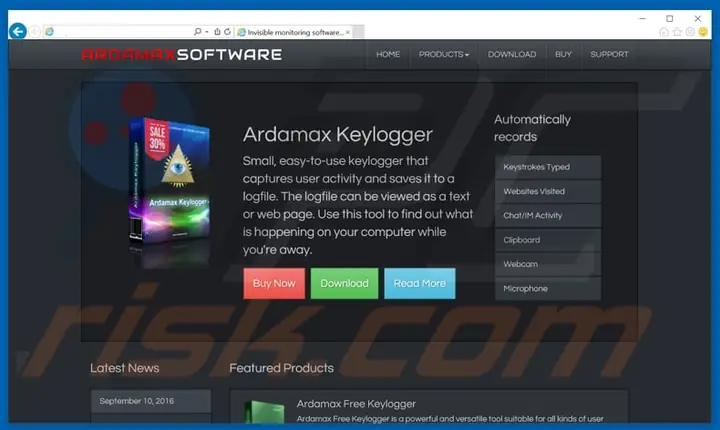Click the refresh icon in address bar
This screenshot has width=720, height=430.
click(x=227, y=32)
